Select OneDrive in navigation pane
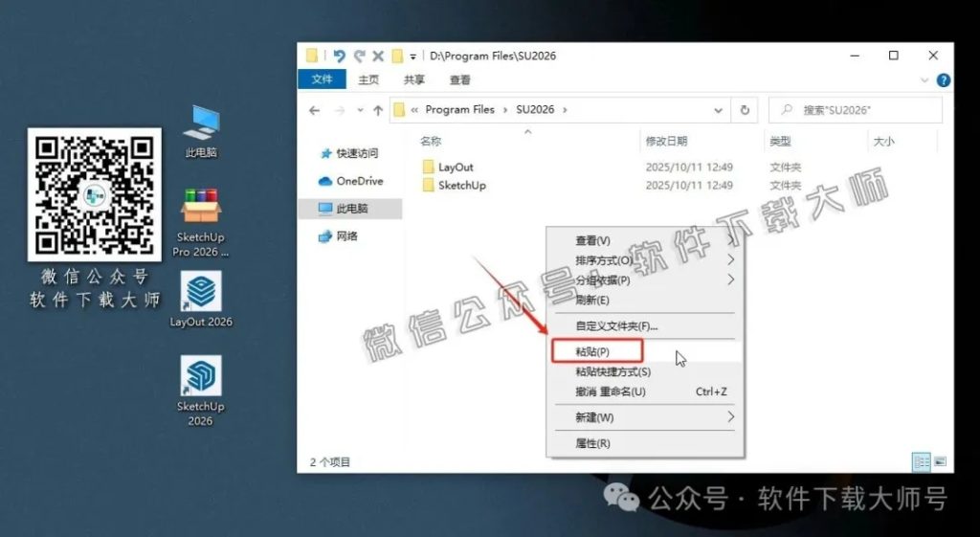Viewport: 980px width, 537px height. [351, 181]
